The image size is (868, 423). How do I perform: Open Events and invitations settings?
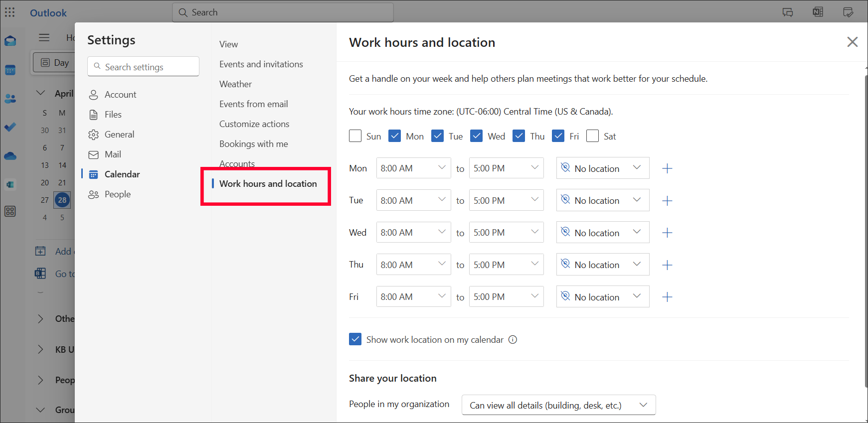point(261,64)
